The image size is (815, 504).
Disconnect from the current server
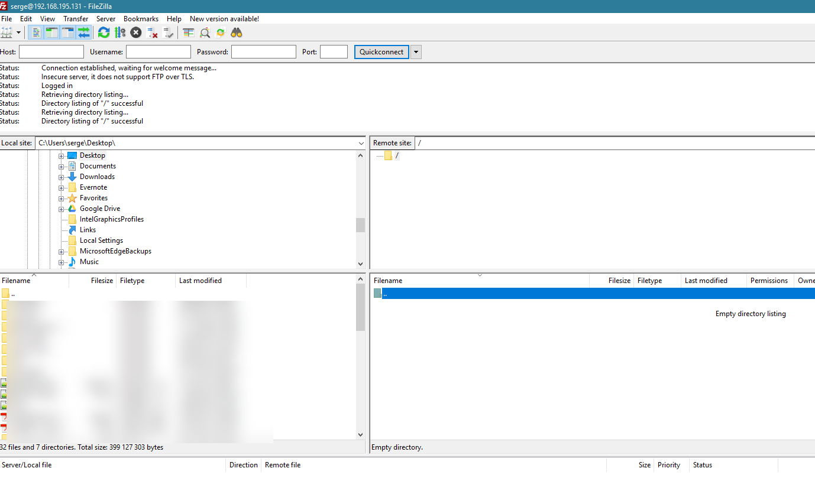152,32
